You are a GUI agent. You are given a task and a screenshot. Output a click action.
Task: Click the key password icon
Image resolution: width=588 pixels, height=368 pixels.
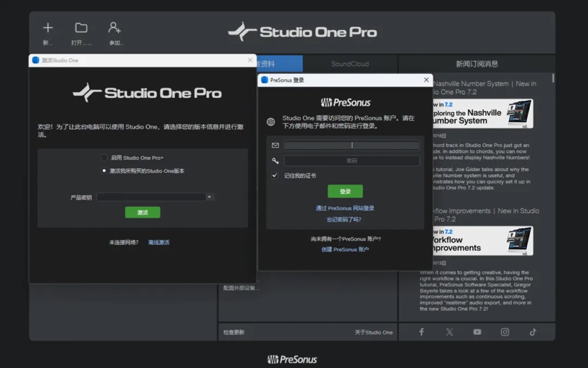point(275,161)
